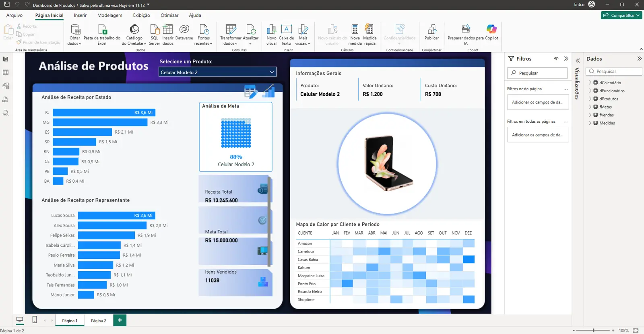Adjust the zoom slider in the status bar
644x334 pixels.
point(593,330)
